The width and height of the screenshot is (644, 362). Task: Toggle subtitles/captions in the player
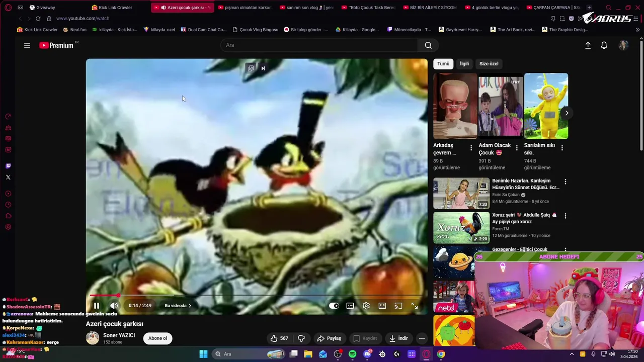click(x=350, y=306)
